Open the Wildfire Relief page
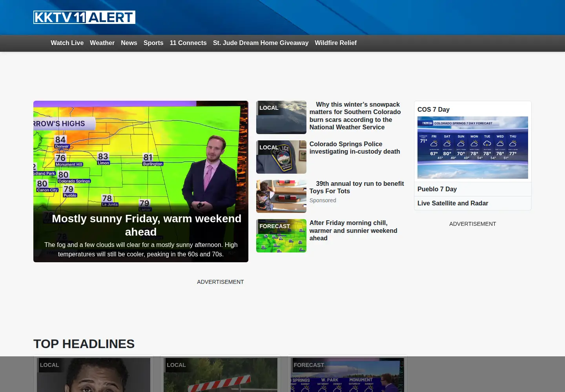Viewport: 565px width, 392px height. click(x=335, y=43)
